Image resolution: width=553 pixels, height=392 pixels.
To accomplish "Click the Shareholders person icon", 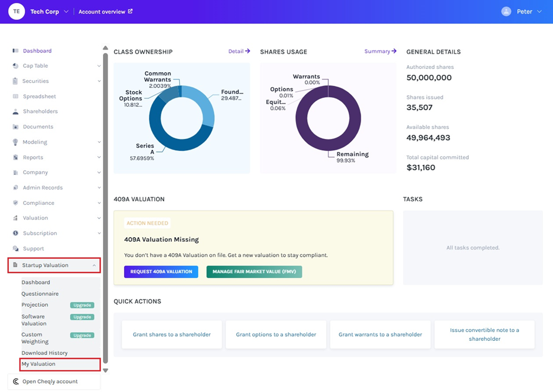I will pos(15,111).
